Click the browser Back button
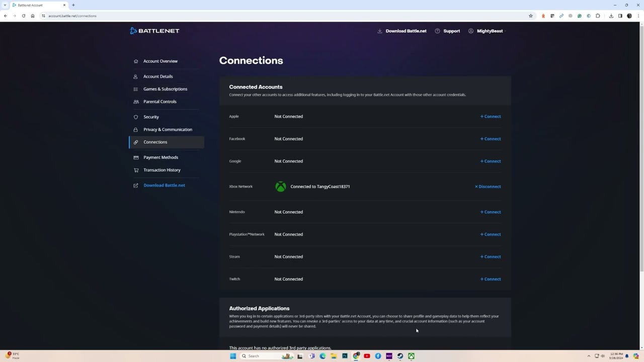 6,16
